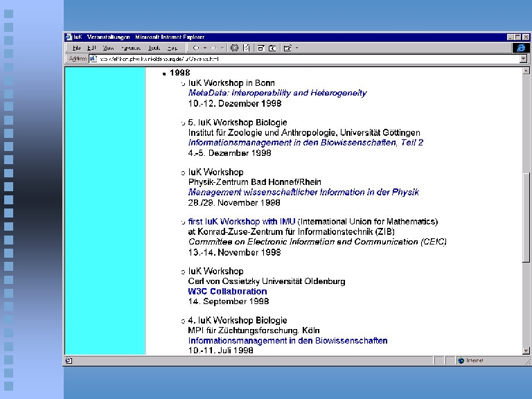Image resolution: width=532 pixels, height=399 pixels.
Task: Open the File menu
Action: (77, 48)
